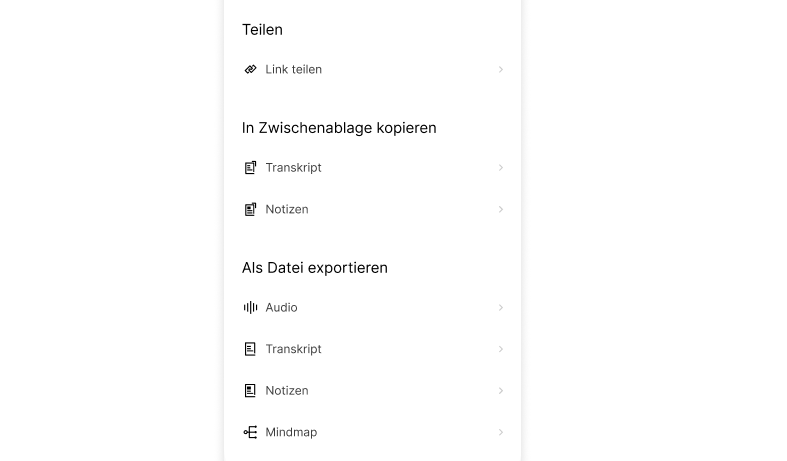This screenshot has width=787, height=461.
Task: Select the Link teilen label
Action: point(293,70)
